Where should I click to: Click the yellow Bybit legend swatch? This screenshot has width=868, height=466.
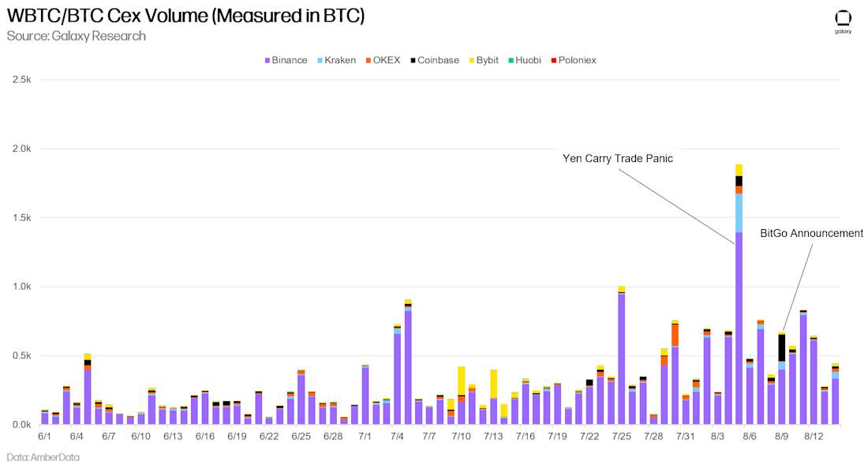(x=472, y=60)
